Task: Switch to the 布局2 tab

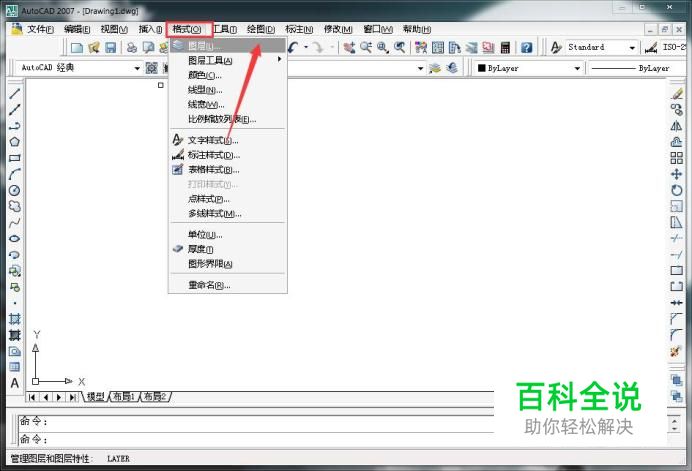Action: point(155,397)
